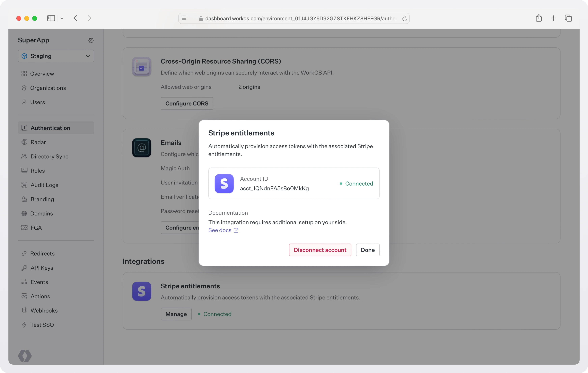588x373 pixels.
Task: Click Connected status beside Manage button
Action: coord(214,314)
